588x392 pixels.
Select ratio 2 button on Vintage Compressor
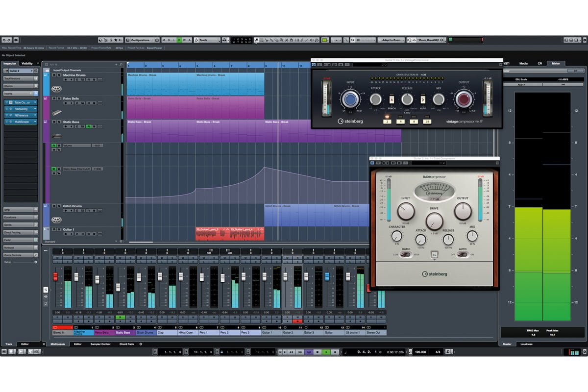387,122
